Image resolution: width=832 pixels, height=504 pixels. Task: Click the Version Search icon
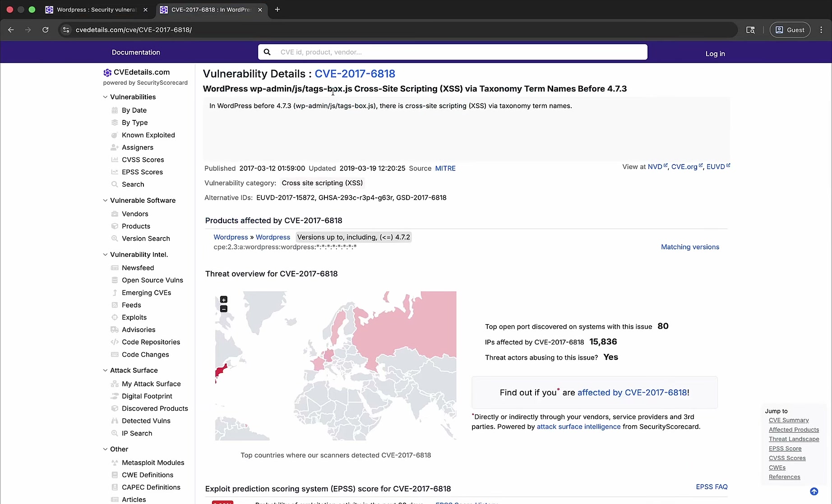(115, 238)
